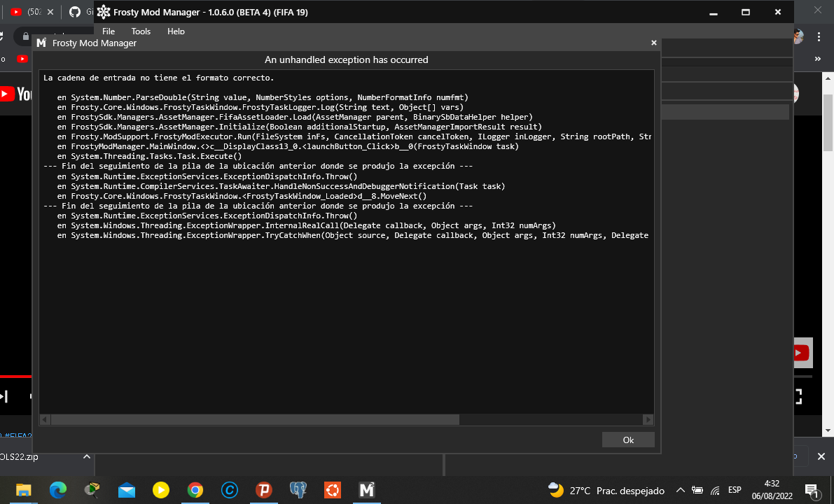This screenshot has height=504, width=834.
Task: Click the 'An unhandled exception has occurred' heading
Action: [346, 59]
